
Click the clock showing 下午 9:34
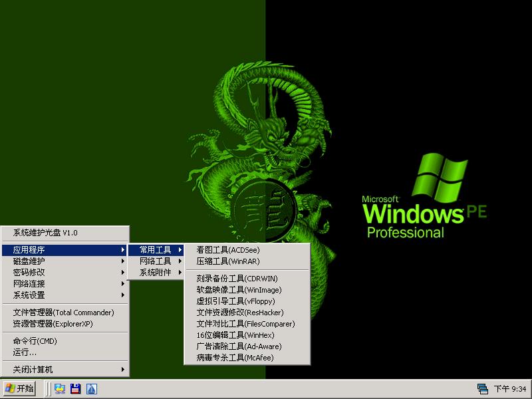pyautogui.click(x=510, y=389)
